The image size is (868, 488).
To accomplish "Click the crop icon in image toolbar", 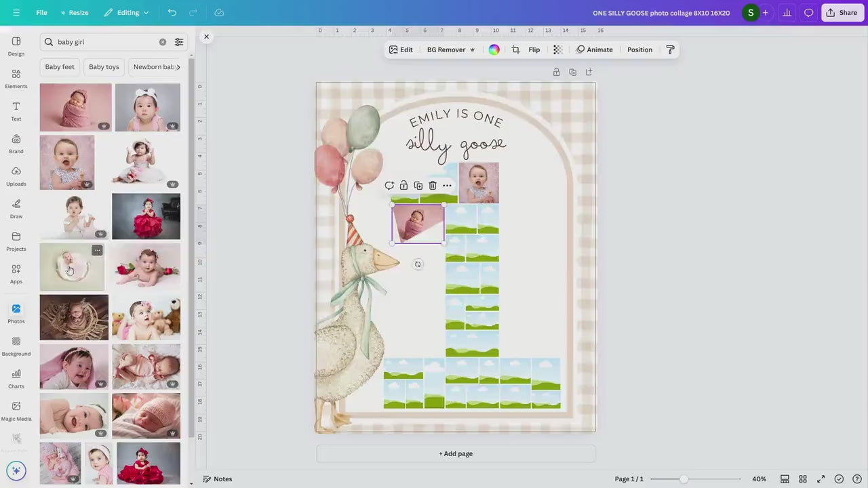I will pos(515,49).
